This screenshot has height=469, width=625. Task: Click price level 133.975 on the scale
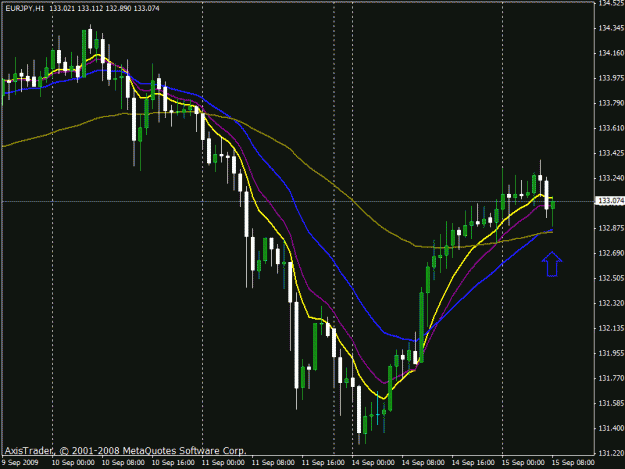pos(611,78)
